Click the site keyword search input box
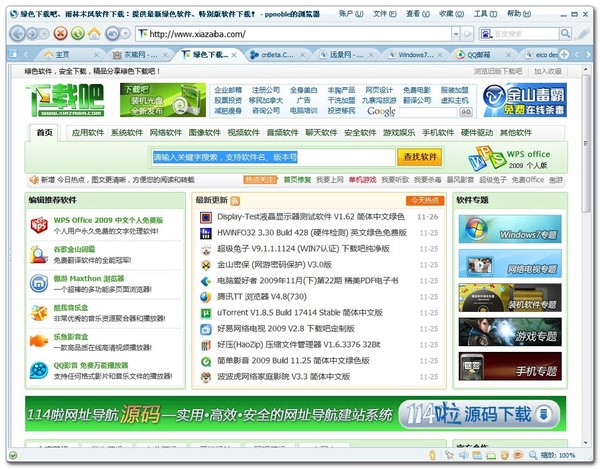This screenshot has width=600, height=469. tap(273, 157)
